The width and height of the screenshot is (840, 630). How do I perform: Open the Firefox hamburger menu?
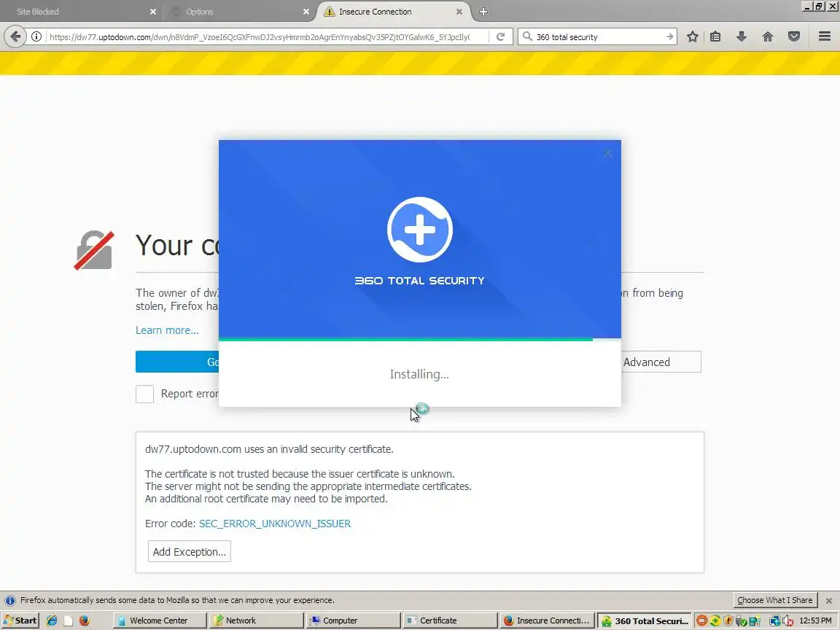(825, 36)
